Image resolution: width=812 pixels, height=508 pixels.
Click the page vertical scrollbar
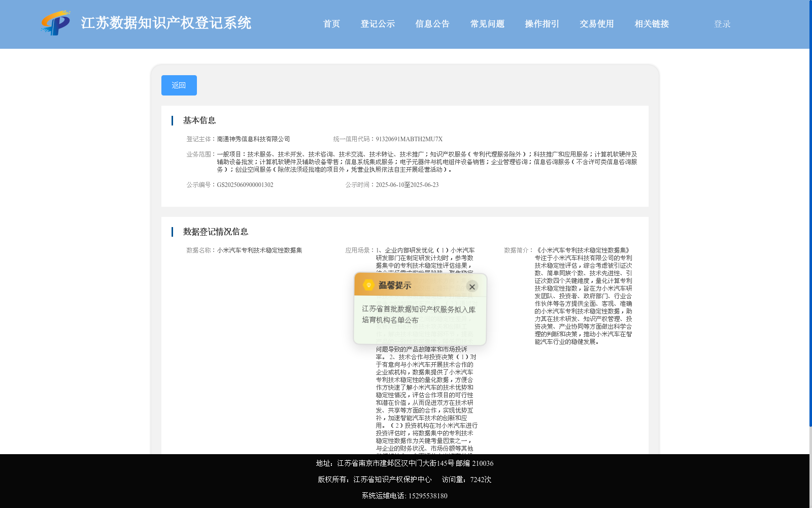(810, 213)
